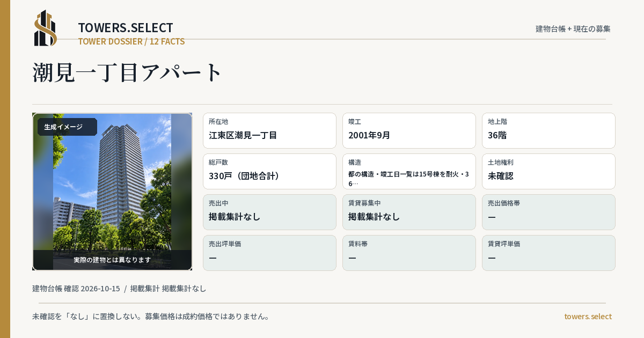Select the 構造 card with truncated text

(x=409, y=171)
